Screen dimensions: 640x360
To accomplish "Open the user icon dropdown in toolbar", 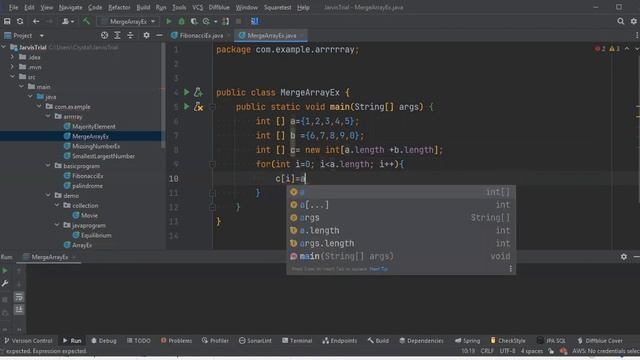I will [68, 21].
